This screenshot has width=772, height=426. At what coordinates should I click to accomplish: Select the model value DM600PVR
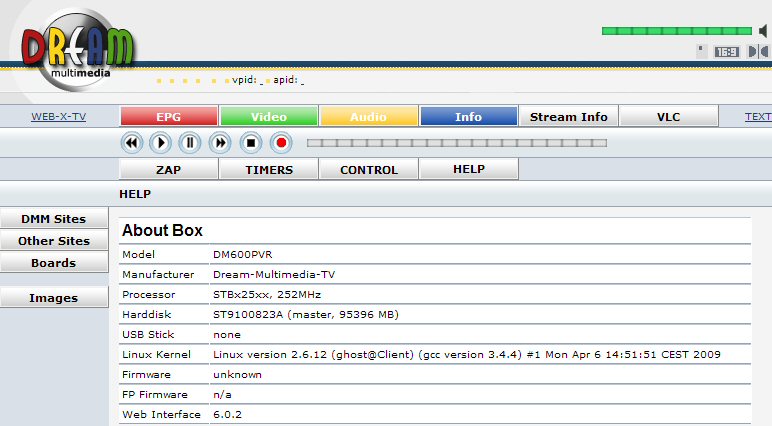pos(243,255)
